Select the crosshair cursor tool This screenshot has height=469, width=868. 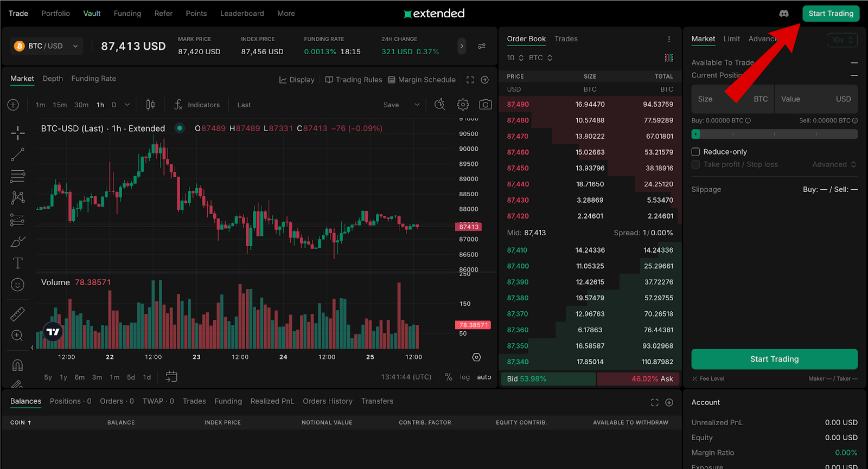tap(17, 133)
